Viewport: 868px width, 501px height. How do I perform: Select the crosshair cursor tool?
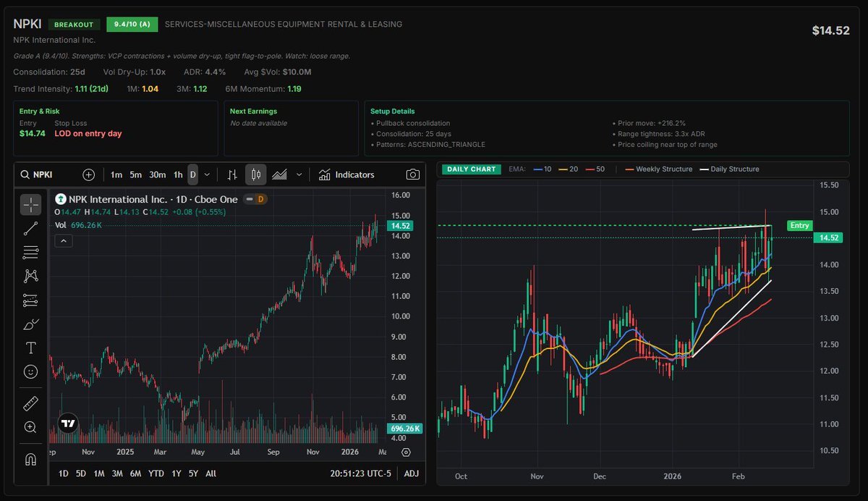(31, 205)
